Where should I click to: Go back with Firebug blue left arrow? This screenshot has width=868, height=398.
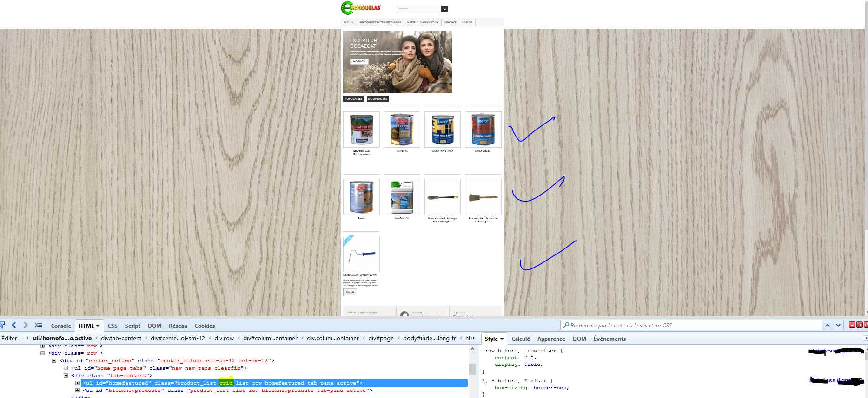13,325
